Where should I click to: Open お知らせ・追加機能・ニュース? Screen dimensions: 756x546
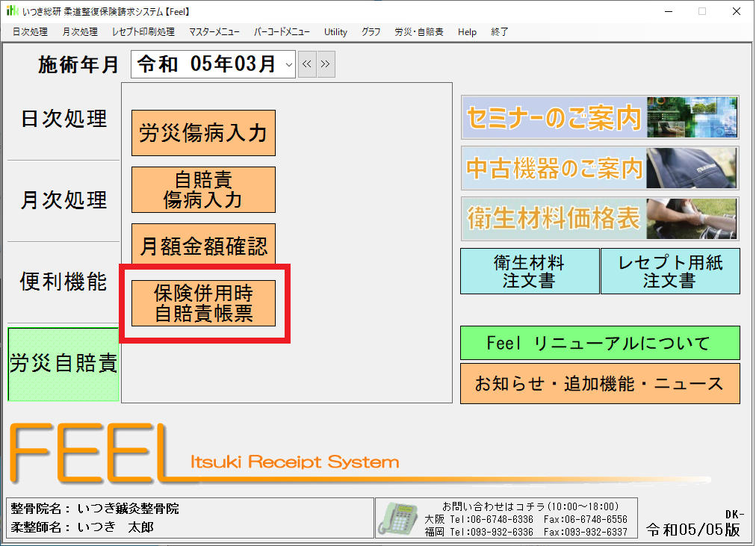point(599,384)
